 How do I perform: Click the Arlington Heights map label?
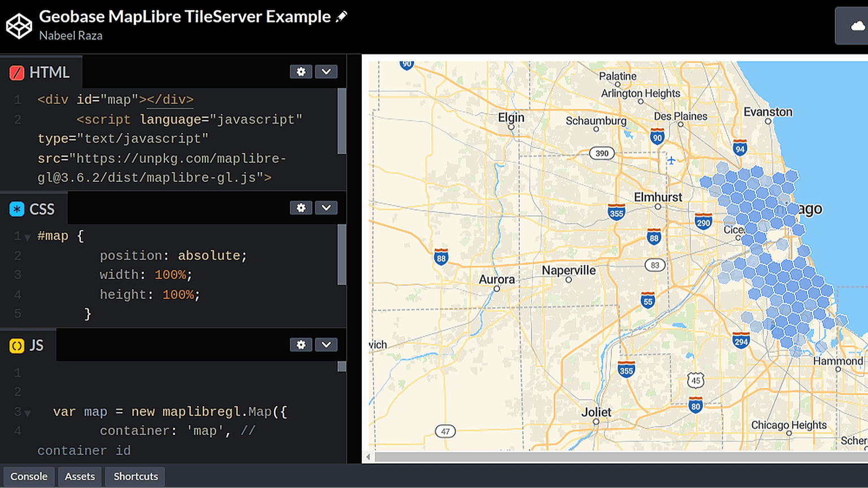[640, 93]
